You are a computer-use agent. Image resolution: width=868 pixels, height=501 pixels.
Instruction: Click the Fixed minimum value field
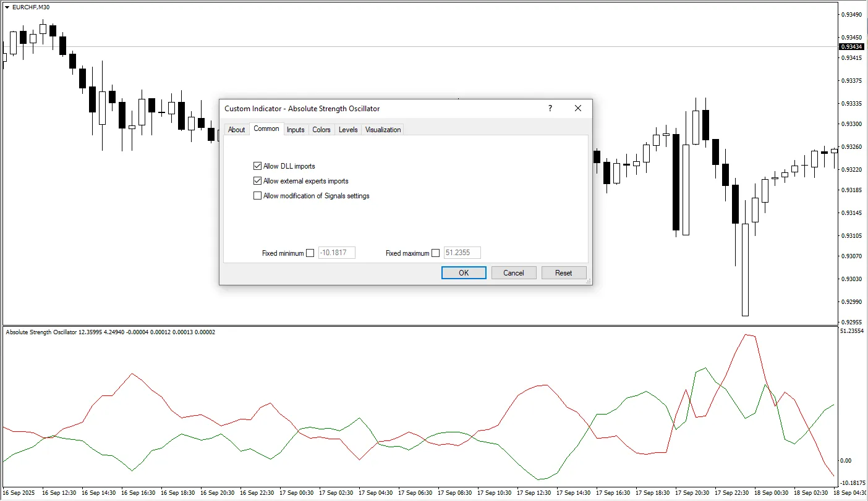(336, 253)
